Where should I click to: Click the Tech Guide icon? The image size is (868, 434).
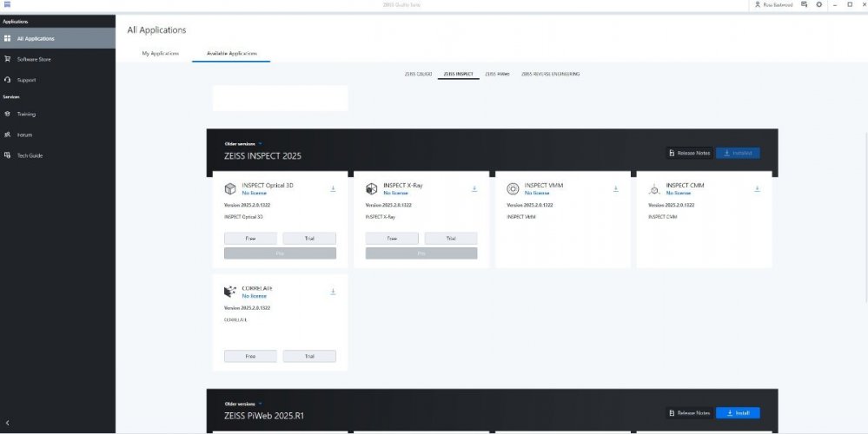(7, 155)
